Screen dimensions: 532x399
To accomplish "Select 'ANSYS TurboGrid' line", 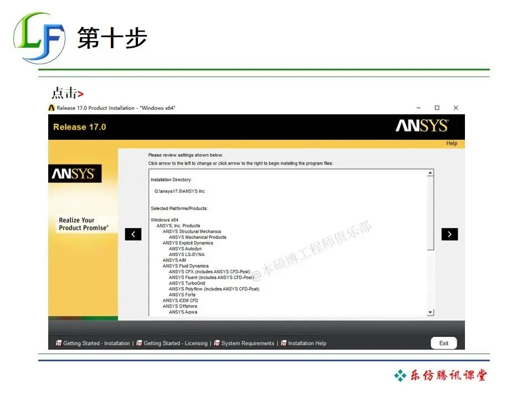I will (187, 283).
